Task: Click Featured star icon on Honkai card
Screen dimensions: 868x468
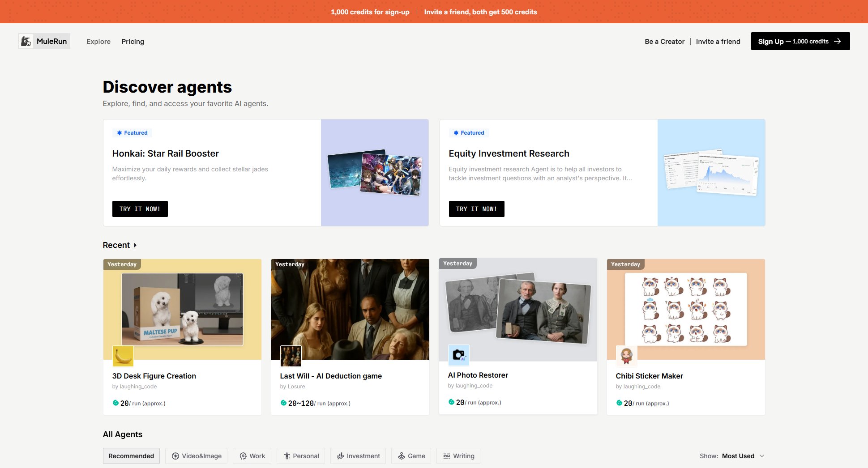Action: [x=119, y=133]
